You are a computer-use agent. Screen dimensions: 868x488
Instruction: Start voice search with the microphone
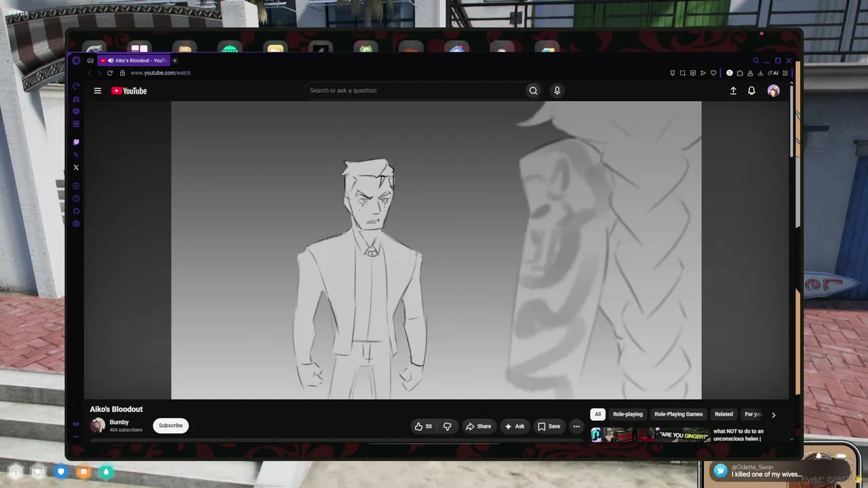[x=557, y=91]
